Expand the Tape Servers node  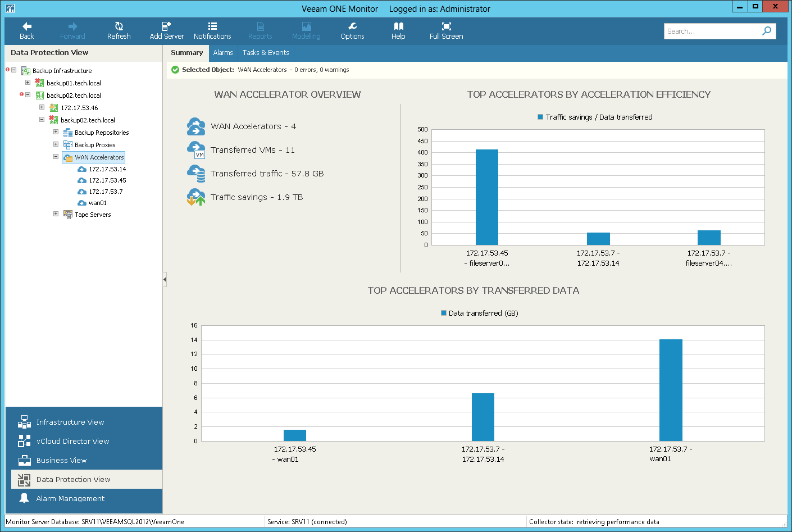click(x=56, y=214)
